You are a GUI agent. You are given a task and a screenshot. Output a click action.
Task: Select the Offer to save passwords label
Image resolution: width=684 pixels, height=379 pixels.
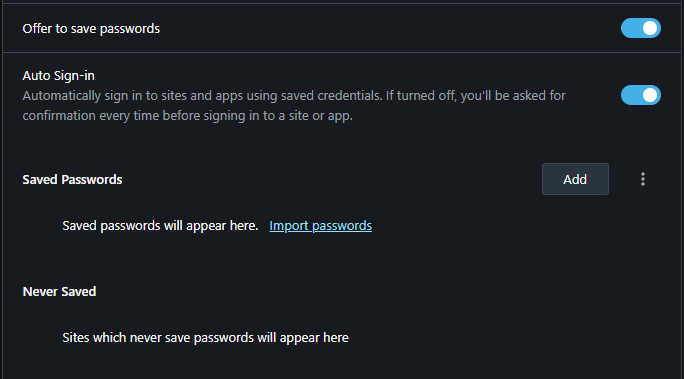tap(91, 29)
